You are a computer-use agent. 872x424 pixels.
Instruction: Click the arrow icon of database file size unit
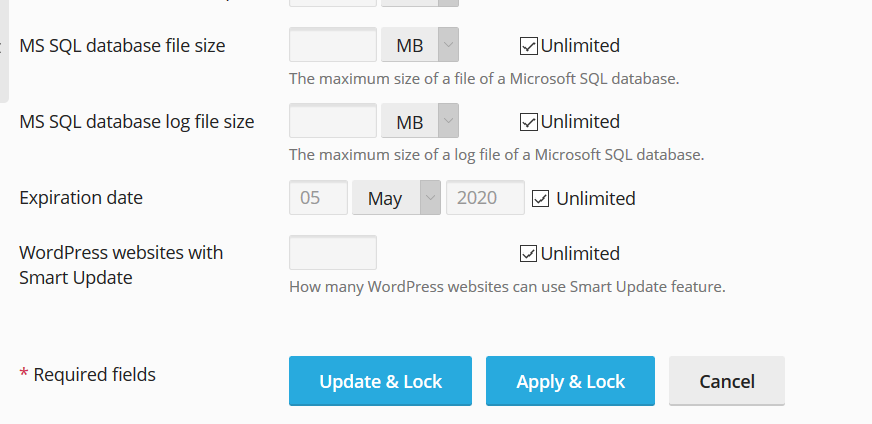[448, 45]
